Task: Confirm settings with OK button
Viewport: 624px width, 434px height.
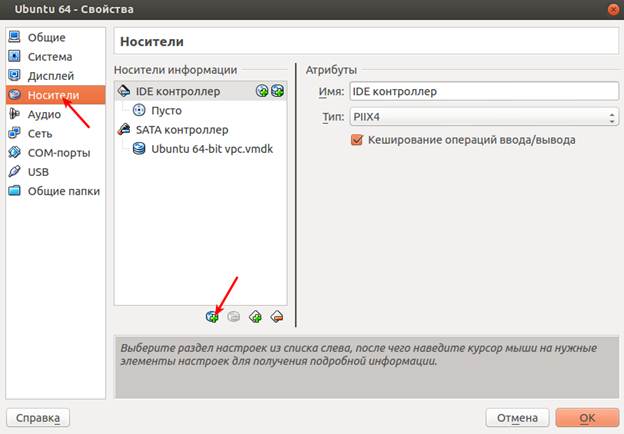Action: 587,418
